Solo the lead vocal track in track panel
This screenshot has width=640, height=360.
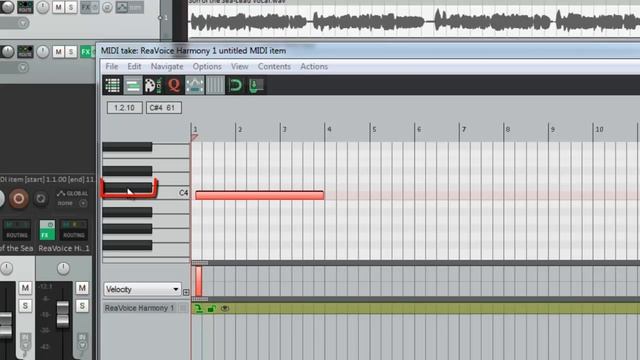tap(71, 7)
